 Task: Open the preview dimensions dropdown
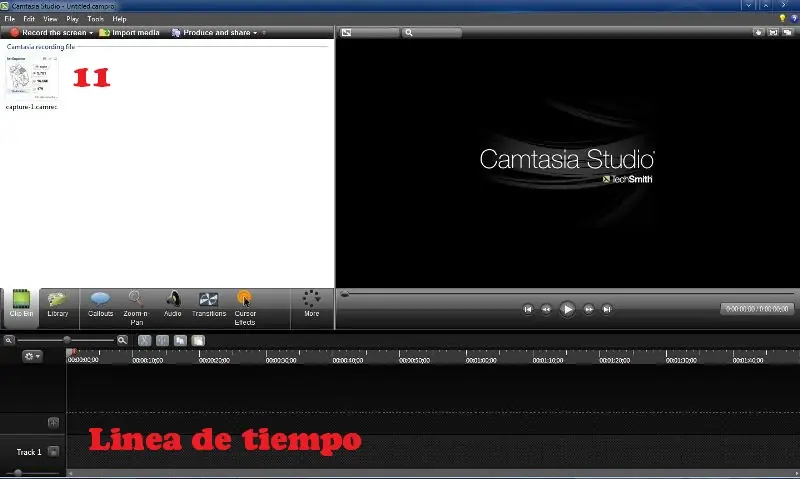(x=369, y=33)
